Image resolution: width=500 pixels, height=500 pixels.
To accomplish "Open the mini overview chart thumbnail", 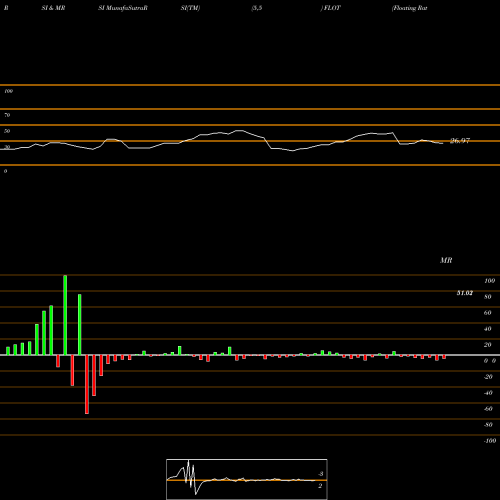I will (247, 479).
